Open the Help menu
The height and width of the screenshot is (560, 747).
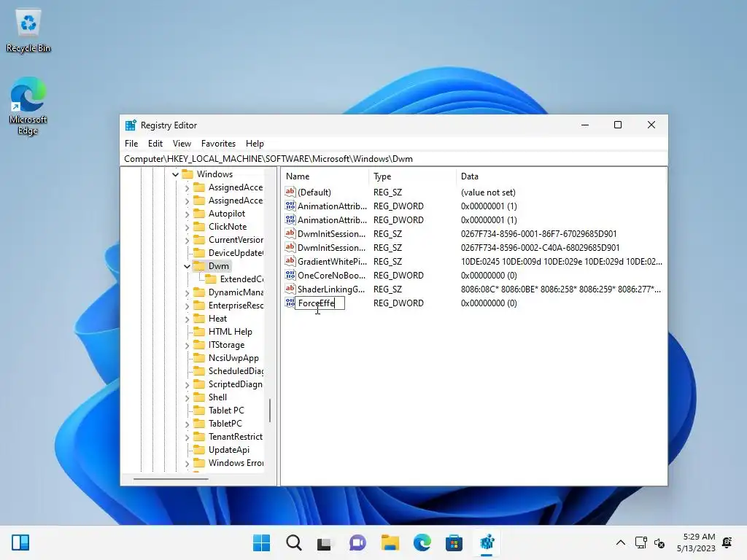[255, 144]
